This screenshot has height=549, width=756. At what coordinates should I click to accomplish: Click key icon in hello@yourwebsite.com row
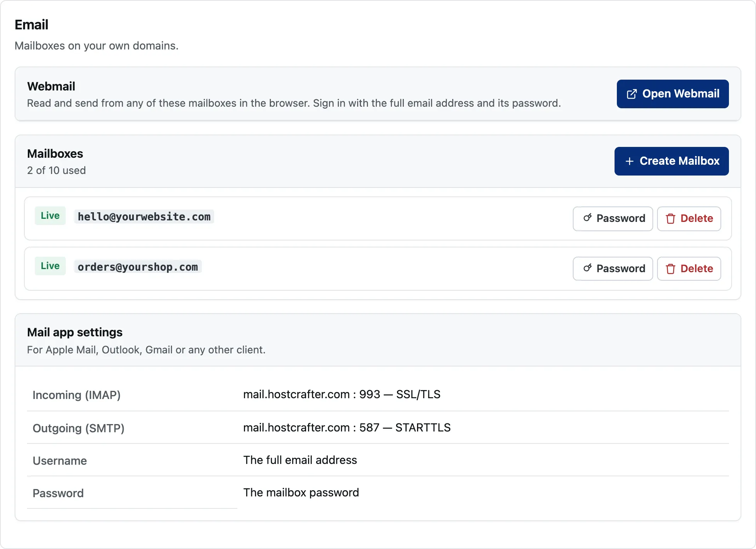587,218
